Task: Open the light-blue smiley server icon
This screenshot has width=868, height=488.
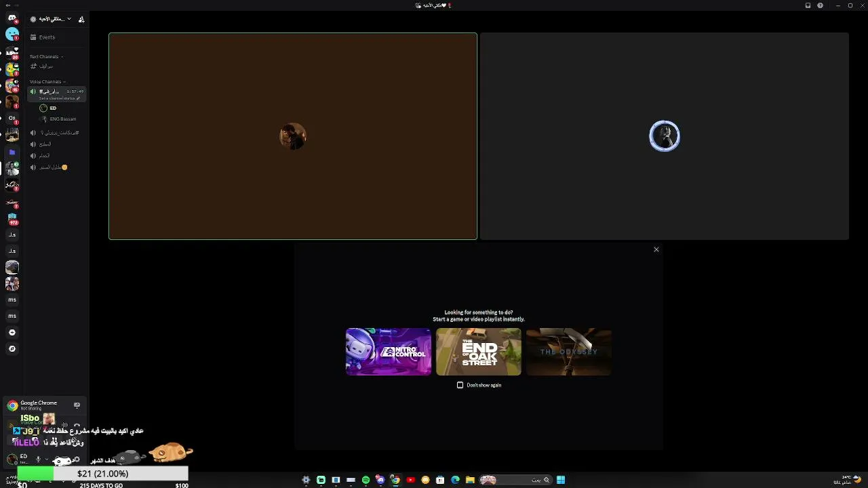Action: [x=12, y=34]
